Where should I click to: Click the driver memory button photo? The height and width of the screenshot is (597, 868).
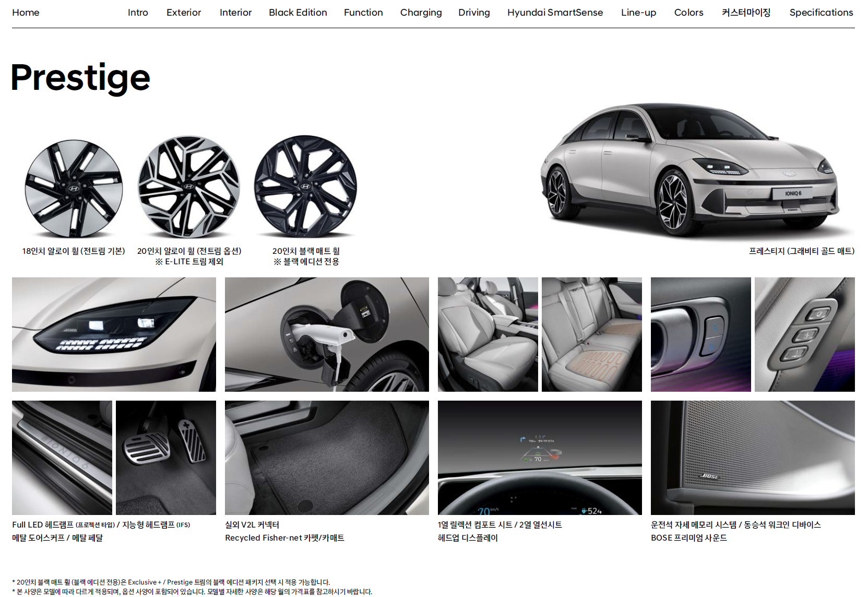coord(701,334)
